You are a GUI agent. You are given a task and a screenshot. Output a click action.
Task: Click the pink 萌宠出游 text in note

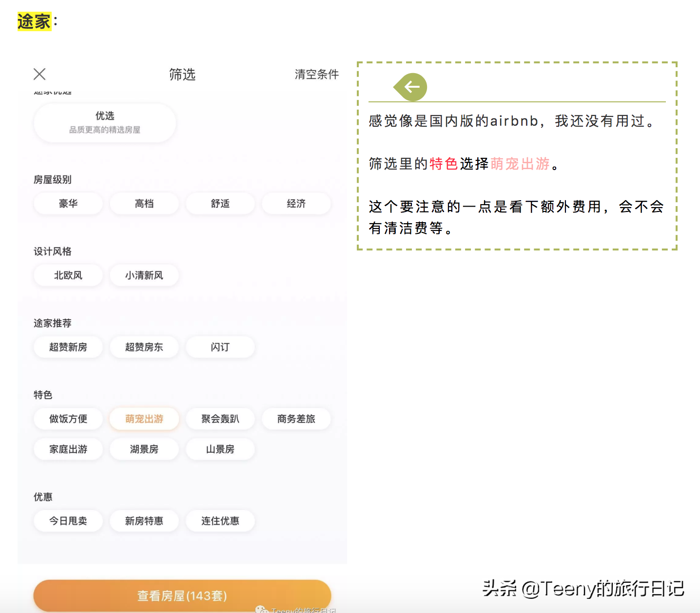(x=520, y=164)
